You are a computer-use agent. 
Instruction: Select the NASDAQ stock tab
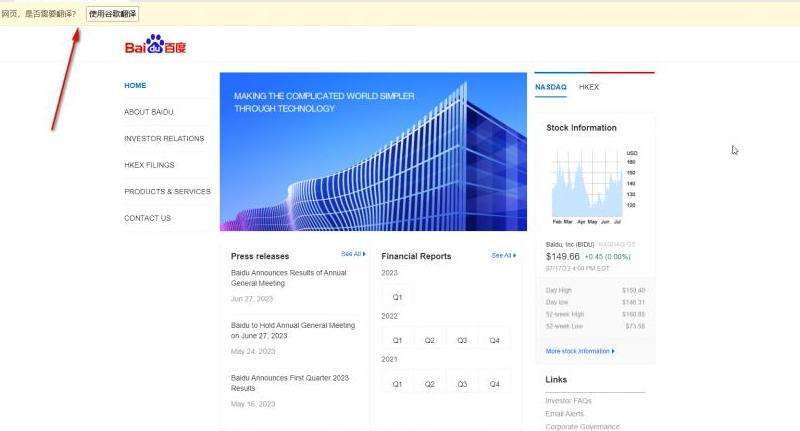551,87
